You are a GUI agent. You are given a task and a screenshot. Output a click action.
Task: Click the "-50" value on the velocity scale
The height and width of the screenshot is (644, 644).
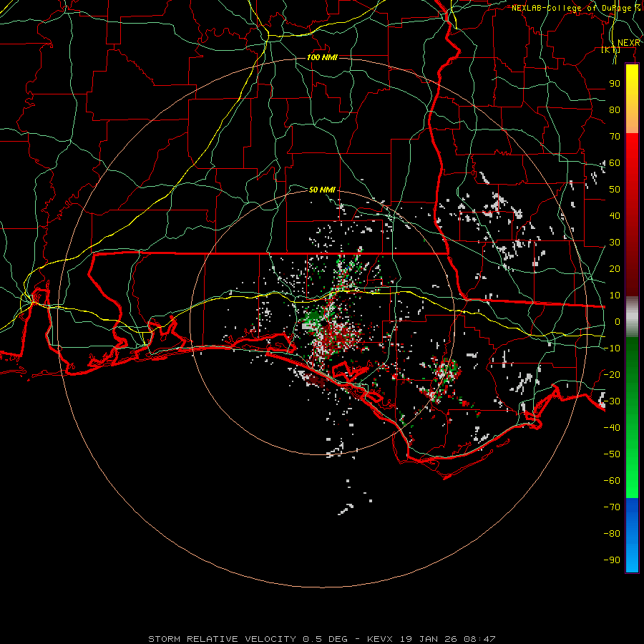[x=612, y=454]
